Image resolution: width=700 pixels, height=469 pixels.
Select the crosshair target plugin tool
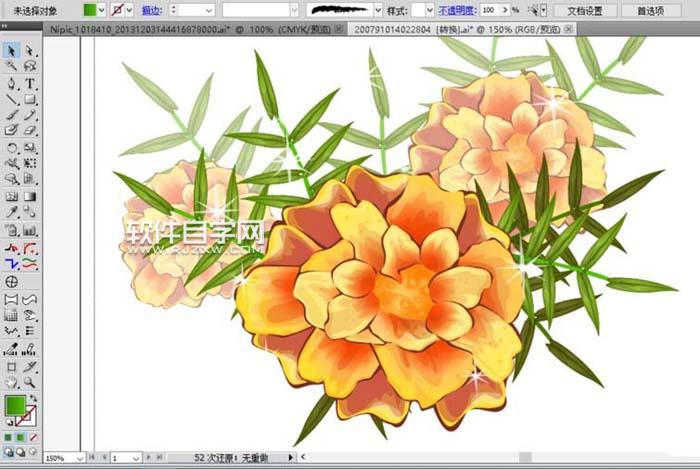[12, 282]
